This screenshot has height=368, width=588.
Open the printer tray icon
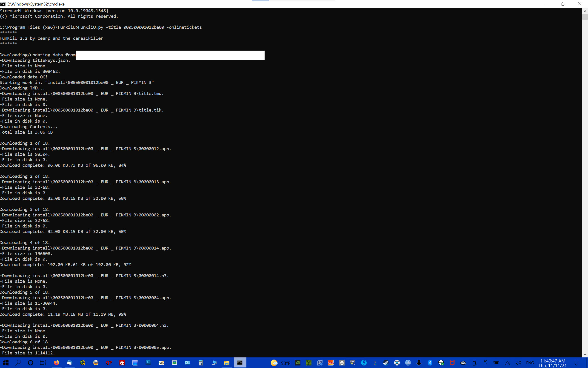click(342, 363)
